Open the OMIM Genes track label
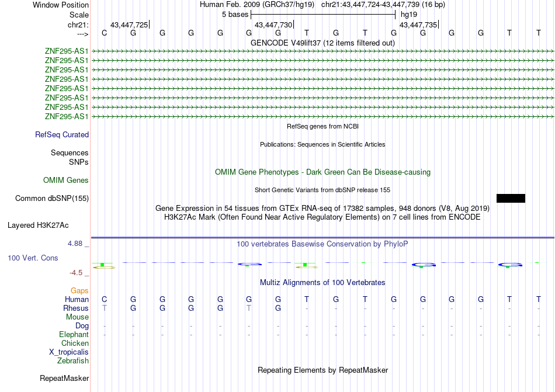This screenshot has height=392, width=555. click(x=66, y=181)
